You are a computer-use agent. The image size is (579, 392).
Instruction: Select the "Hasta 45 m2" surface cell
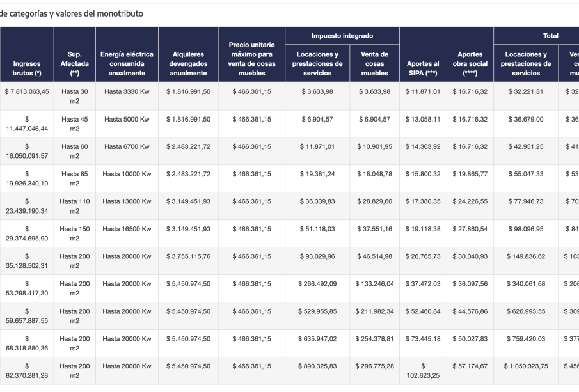[x=75, y=124]
